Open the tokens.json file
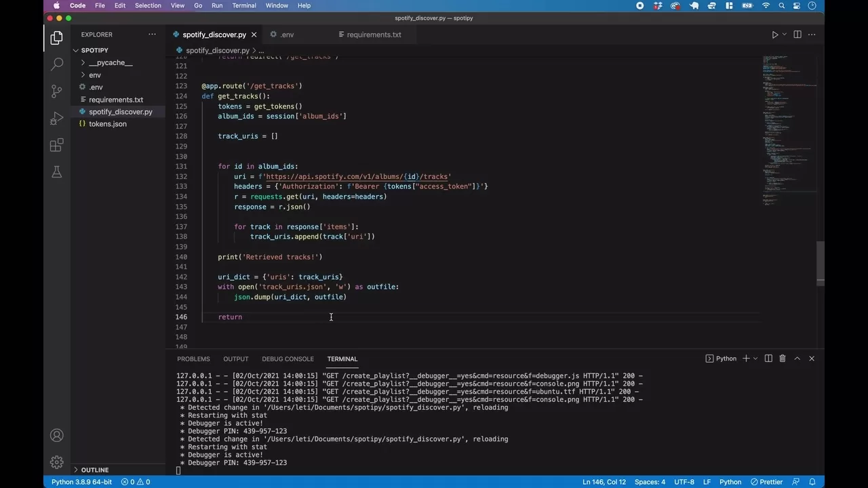The width and height of the screenshot is (868, 488). point(107,124)
